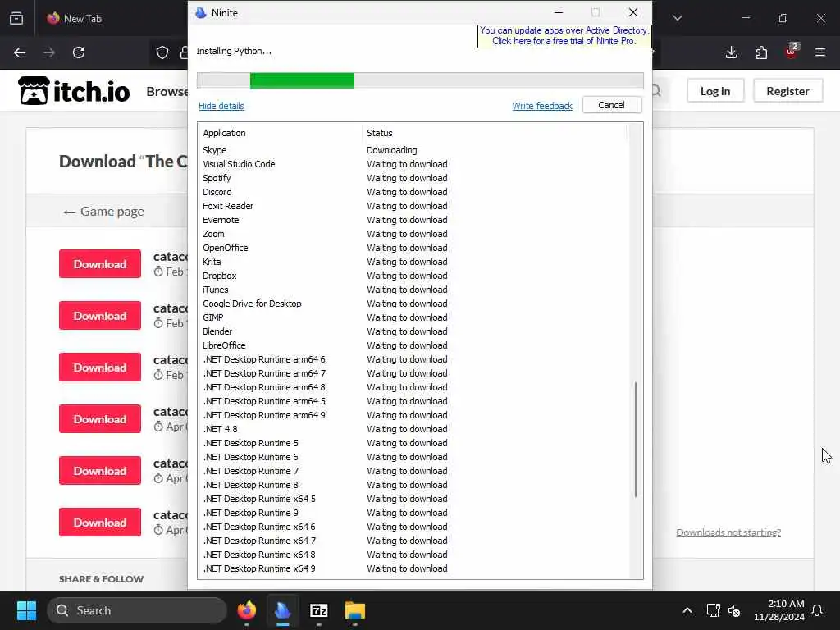
Task: Open the Firefox extensions menu
Action: point(761,52)
